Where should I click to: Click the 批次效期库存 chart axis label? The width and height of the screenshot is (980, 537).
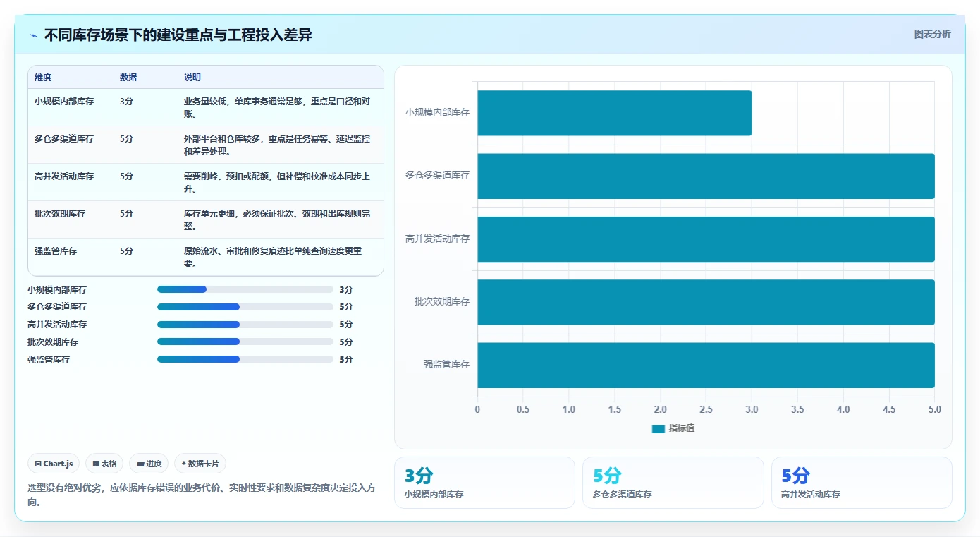442,302
